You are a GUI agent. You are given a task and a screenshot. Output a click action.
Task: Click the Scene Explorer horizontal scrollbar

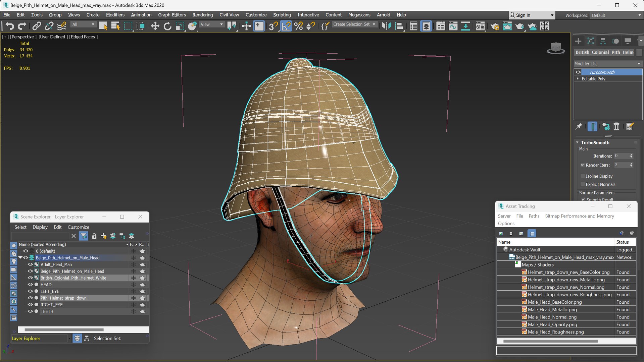point(64,330)
